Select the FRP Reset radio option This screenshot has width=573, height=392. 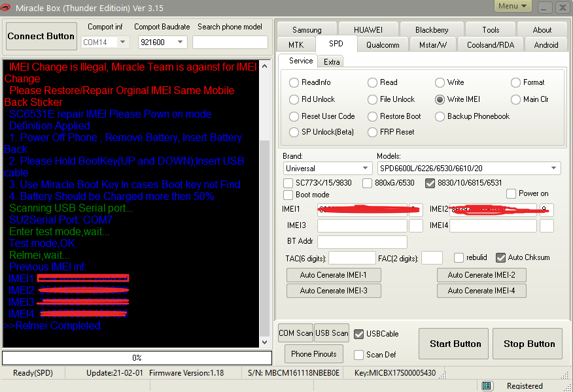click(x=372, y=132)
